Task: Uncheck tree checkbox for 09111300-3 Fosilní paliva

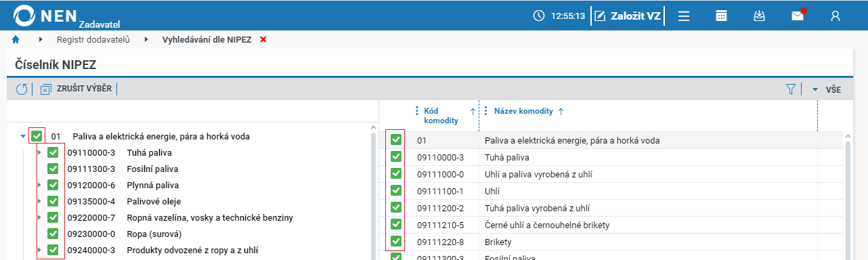Action: [53, 169]
